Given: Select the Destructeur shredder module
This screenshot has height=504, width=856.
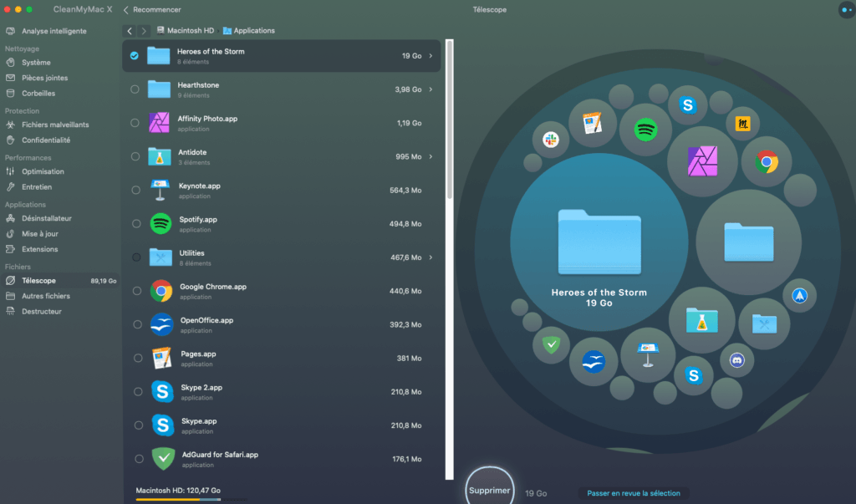Looking at the screenshot, I should (x=42, y=311).
